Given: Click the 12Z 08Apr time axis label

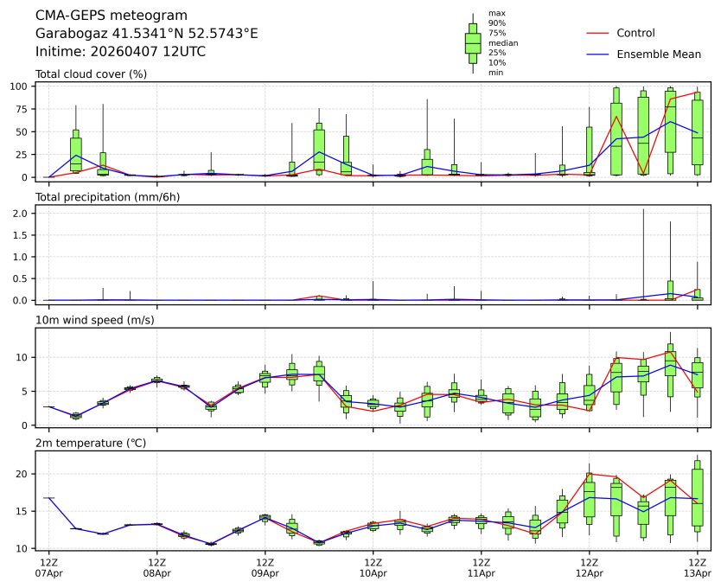Looking at the screenshot, I should (x=156, y=567).
